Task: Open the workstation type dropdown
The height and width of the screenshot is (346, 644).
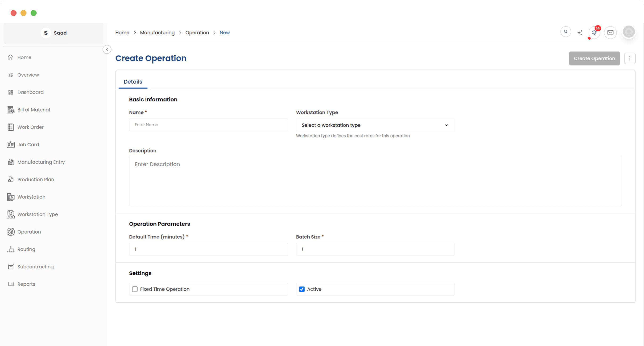Action: point(375,125)
